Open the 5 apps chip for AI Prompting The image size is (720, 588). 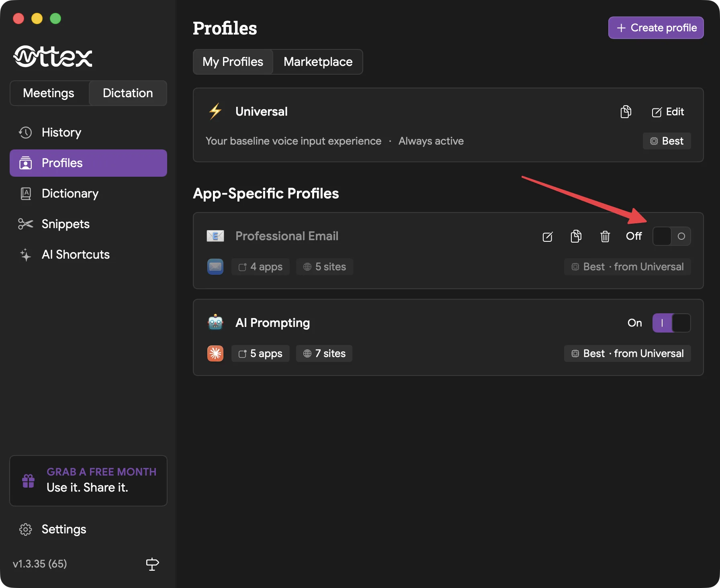tap(260, 353)
